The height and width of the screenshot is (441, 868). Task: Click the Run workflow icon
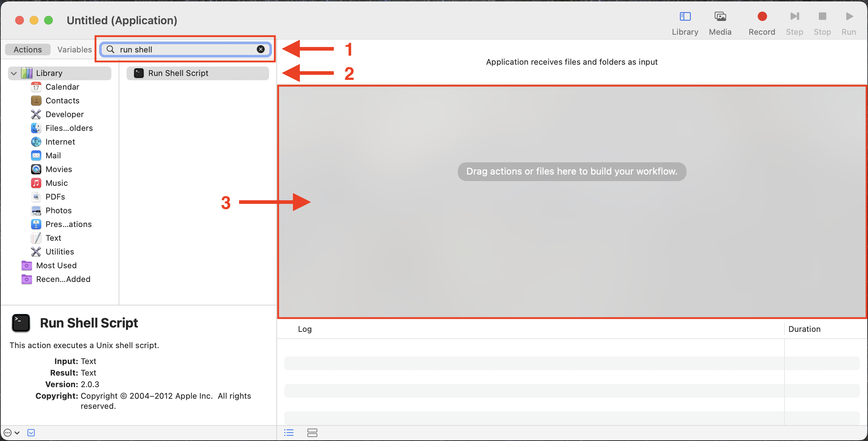[849, 17]
